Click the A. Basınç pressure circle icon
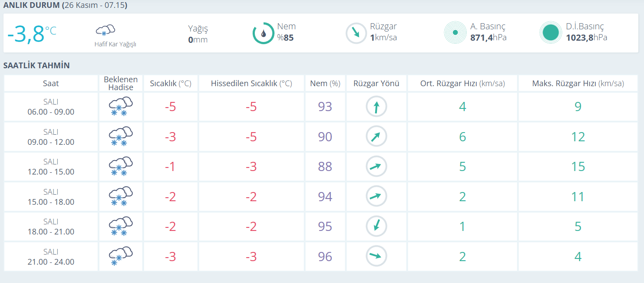The image size is (644, 283). 455,32
